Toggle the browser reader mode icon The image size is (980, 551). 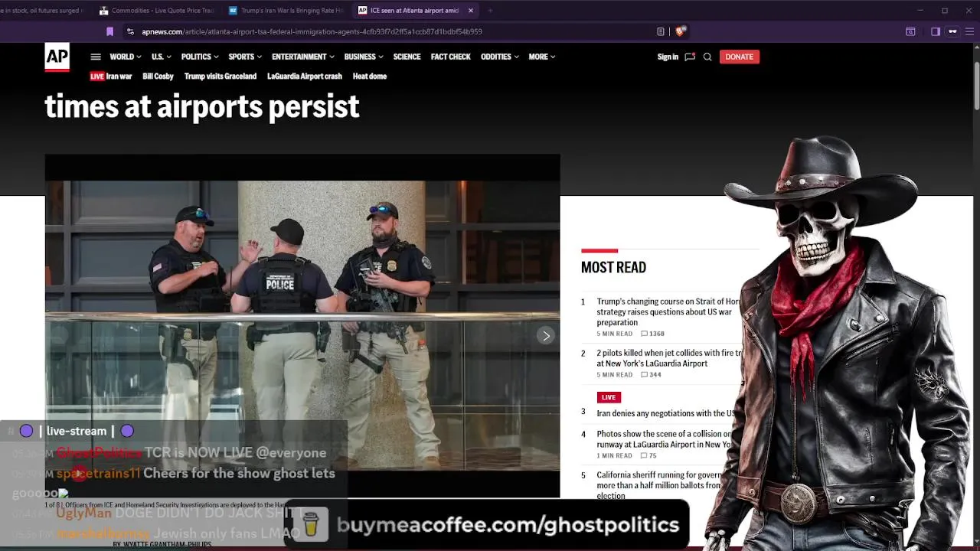[x=661, y=31]
